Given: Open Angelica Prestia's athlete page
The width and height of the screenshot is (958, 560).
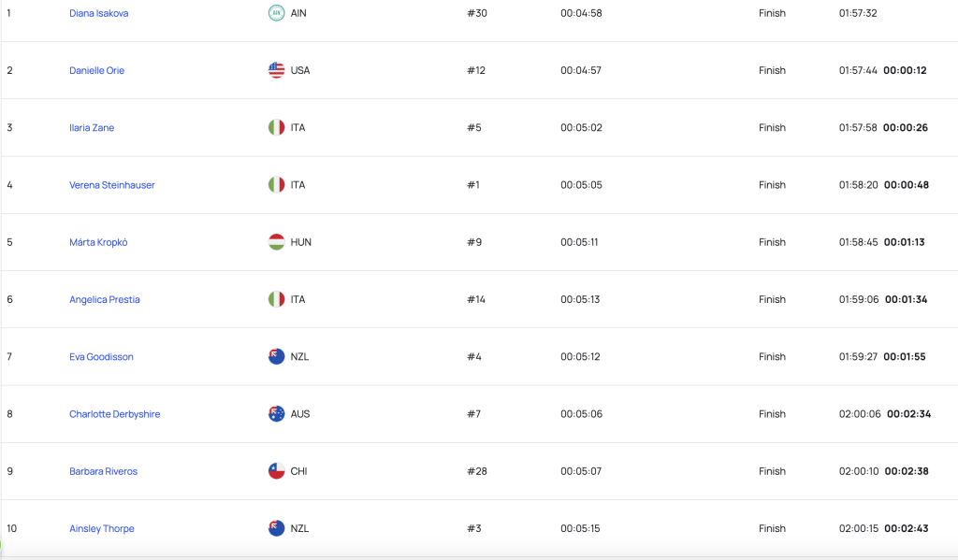Looking at the screenshot, I should (105, 299).
